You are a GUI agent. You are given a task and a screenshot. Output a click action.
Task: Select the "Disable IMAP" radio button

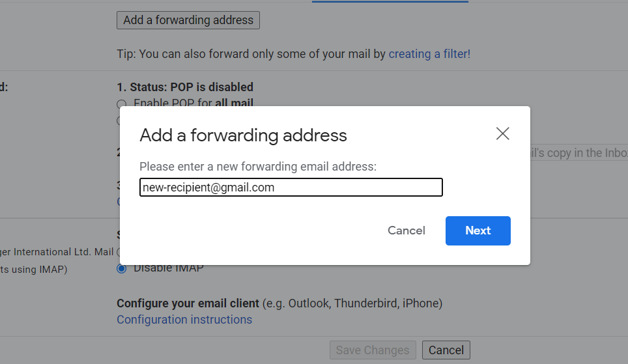pos(121,268)
